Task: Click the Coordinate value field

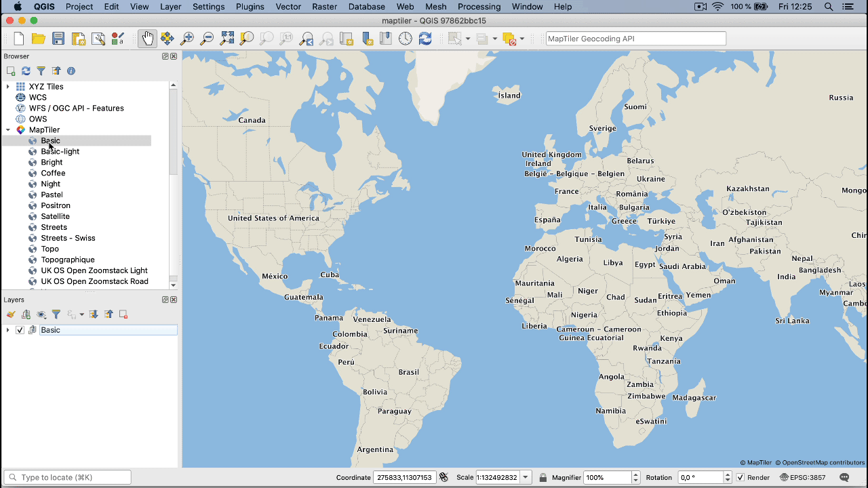Action: [x=404, y=478]
